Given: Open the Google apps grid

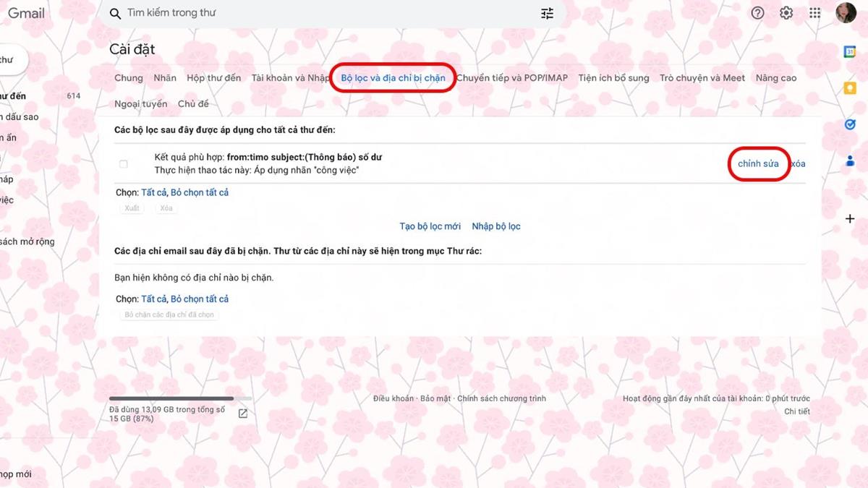Looking at the screenshot, I should [x=815, y=13].
